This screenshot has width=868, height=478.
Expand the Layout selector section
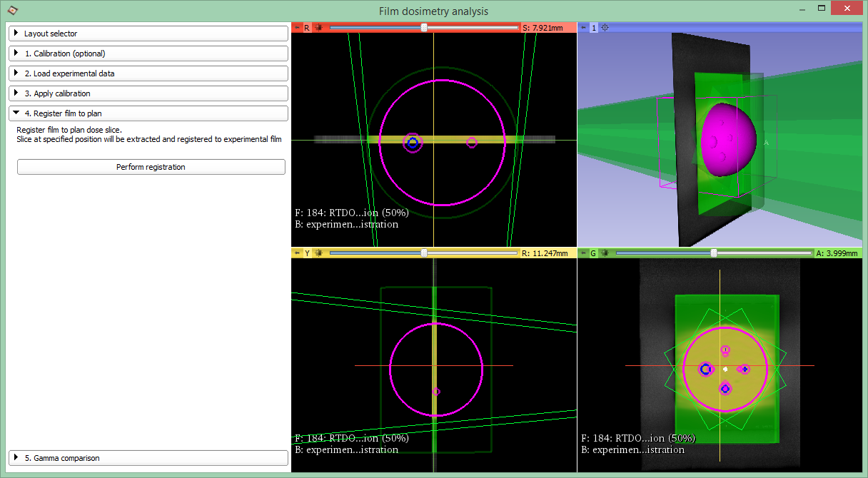coord(148,34)
